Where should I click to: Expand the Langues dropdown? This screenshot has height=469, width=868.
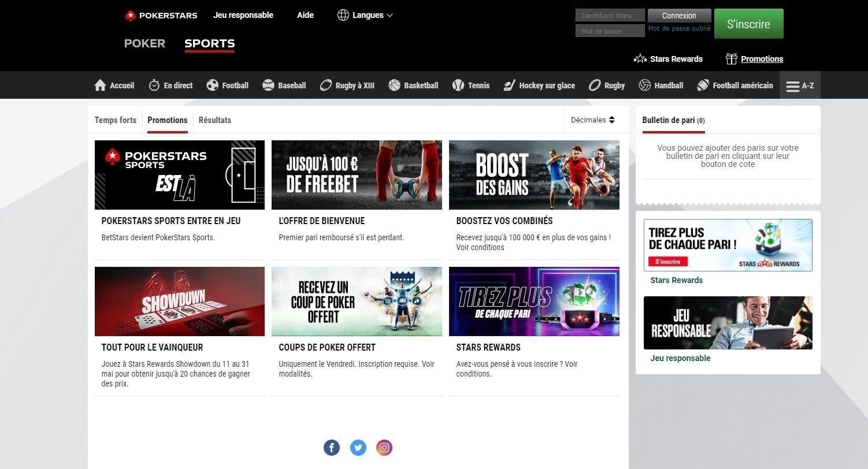click(365, 15)
